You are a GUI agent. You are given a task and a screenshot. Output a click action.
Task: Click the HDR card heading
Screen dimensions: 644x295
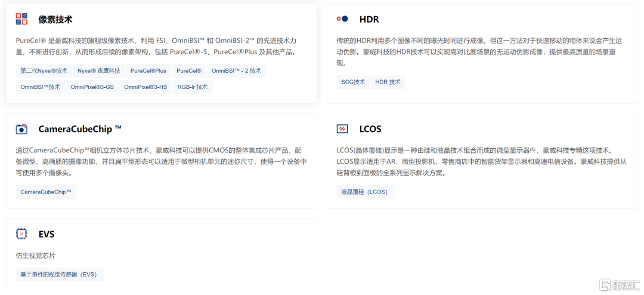click(369, 19)
